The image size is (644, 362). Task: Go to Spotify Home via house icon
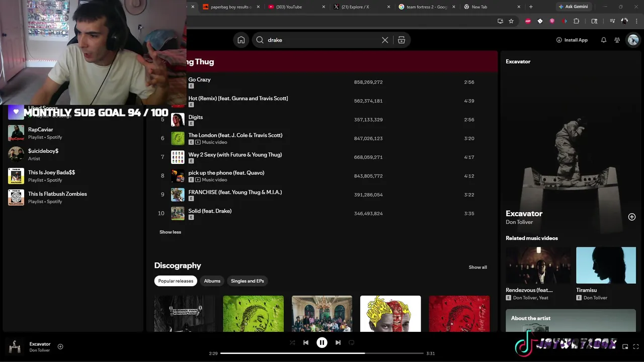tap(241, 40)
